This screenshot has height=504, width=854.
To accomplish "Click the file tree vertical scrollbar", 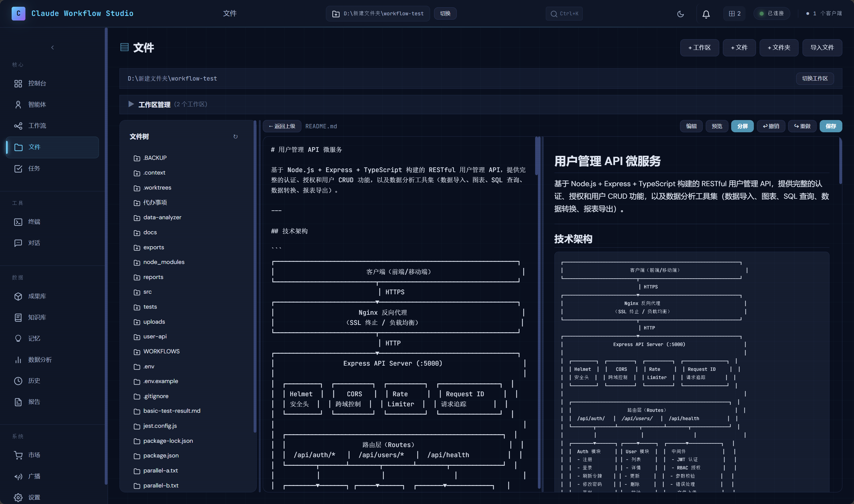I will (x=255, y=277).
